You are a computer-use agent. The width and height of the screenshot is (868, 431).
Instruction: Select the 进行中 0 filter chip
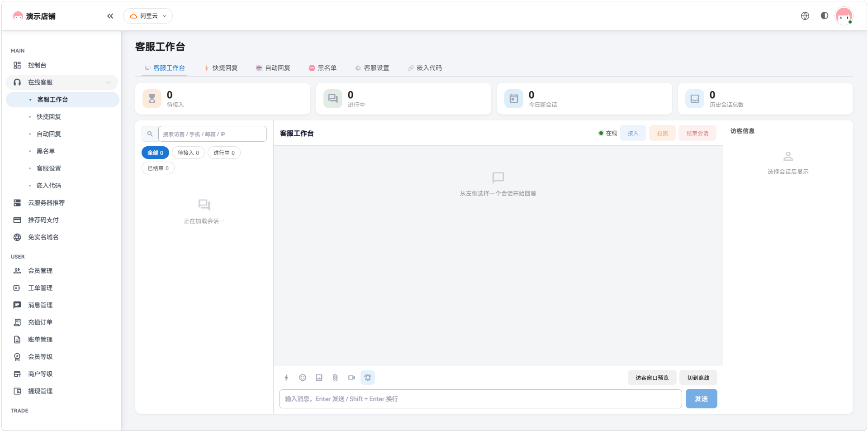coord(224,153)
